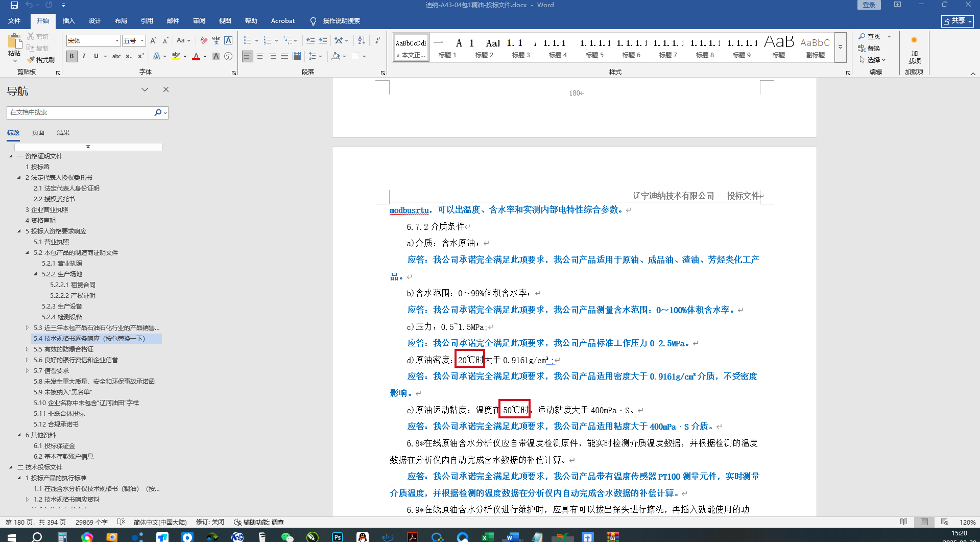This screenshot has height=542, width=980.
Task: Expand the styles gallery more arrow
Action: pyautogui.click(x=840, y=47)
